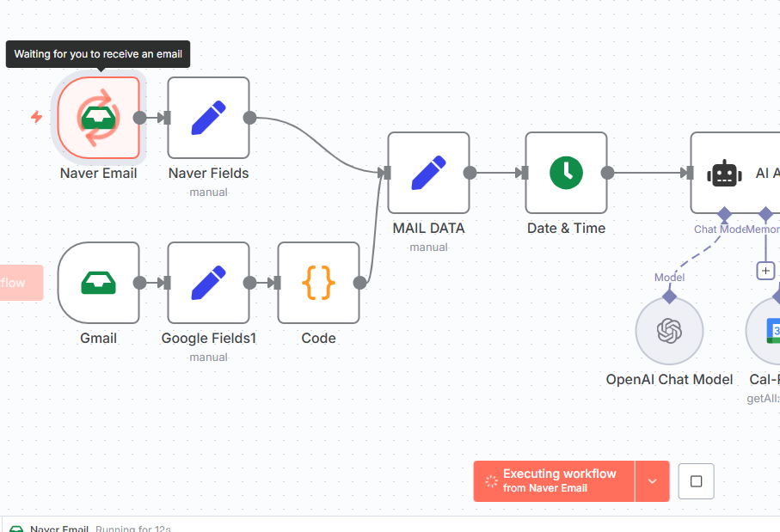Click the Naver Email label text

pos(99,173)
